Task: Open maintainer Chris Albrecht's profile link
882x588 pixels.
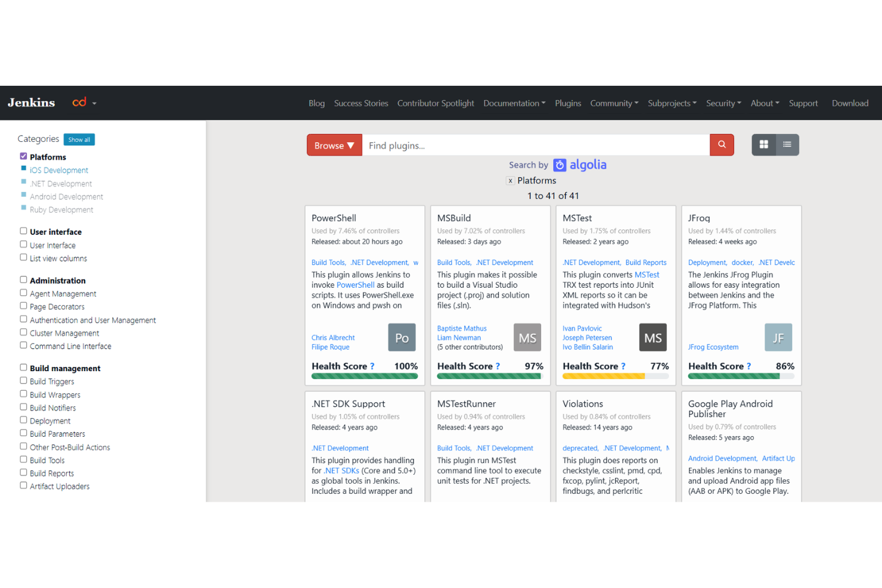Action: 333,337
